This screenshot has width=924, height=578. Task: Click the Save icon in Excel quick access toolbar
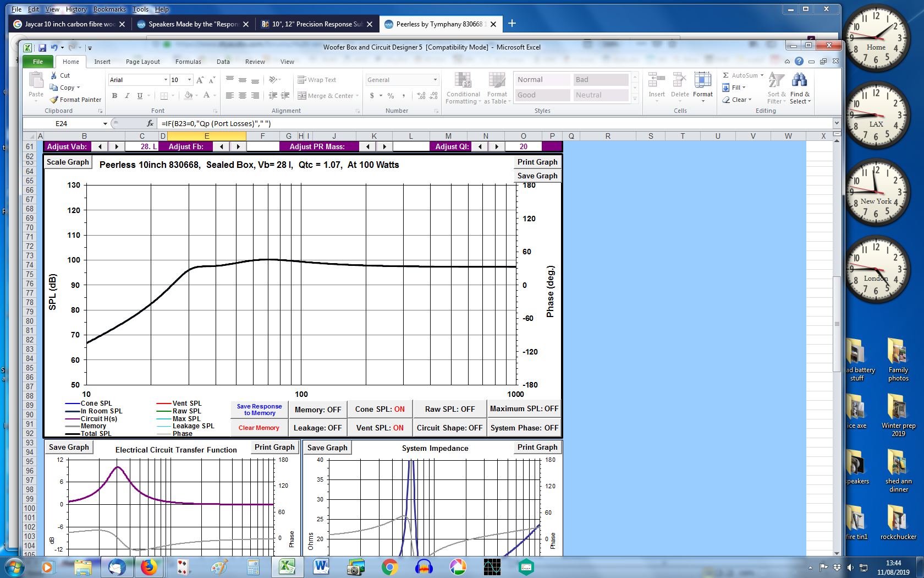[42, 48]
